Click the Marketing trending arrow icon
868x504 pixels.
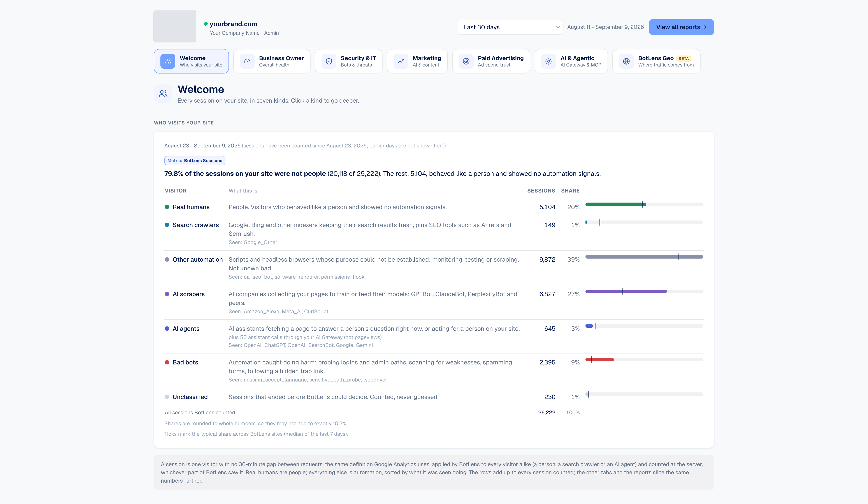pos(401,61)
